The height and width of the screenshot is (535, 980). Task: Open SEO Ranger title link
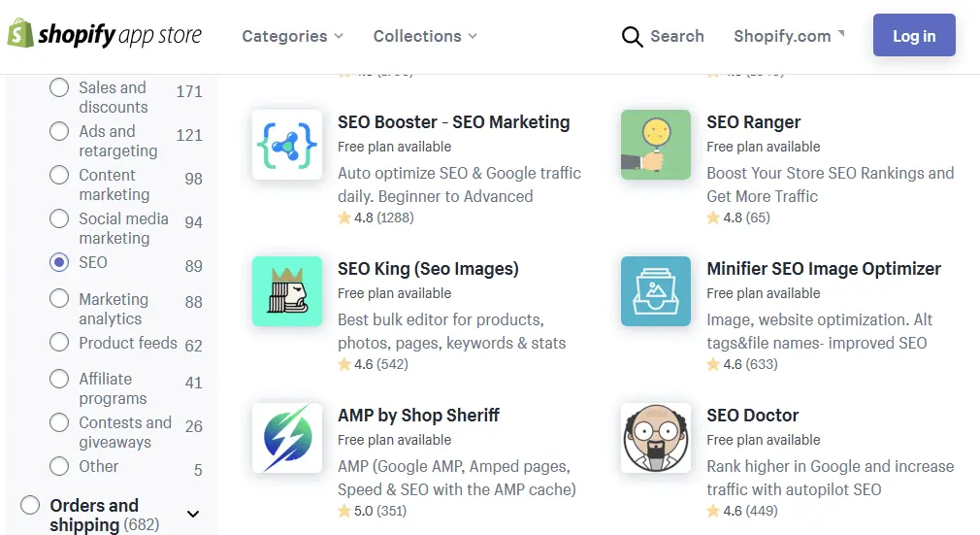coord(753,122)
